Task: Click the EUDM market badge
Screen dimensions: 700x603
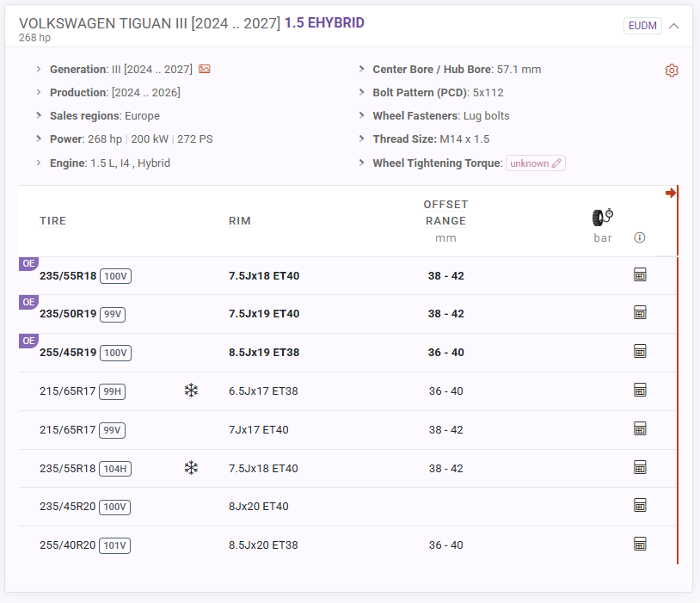Action: coord(642,26)
